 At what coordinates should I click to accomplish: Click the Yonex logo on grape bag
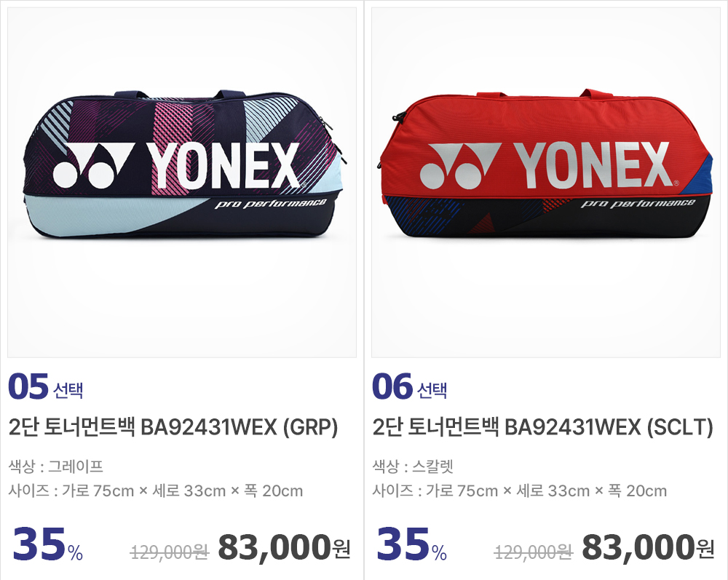[x=177, y=166]
